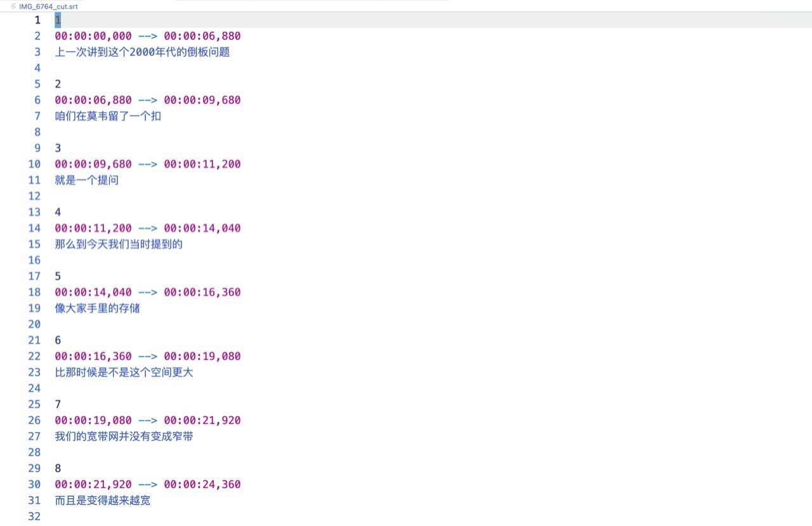Screen dimensions: 812x526
Task: Click subtitle text 比那时候是不是这个空间更大
Action: click(x=124, y=372)
